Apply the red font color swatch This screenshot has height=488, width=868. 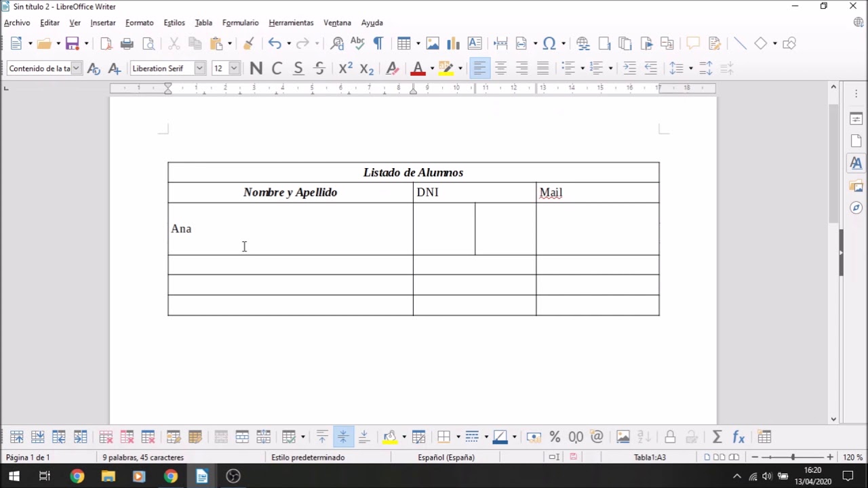(418, 68)
